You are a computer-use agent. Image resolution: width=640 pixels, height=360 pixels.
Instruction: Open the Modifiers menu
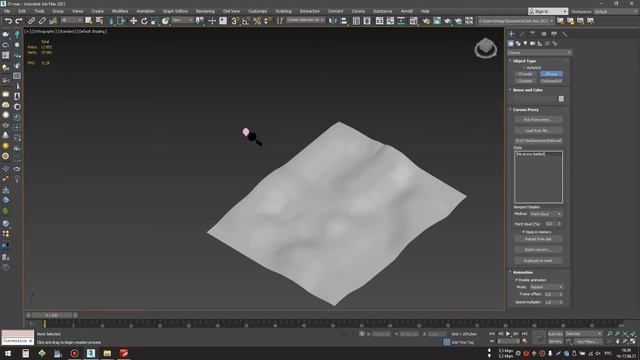pyautogui.click(x=120, y=11)
